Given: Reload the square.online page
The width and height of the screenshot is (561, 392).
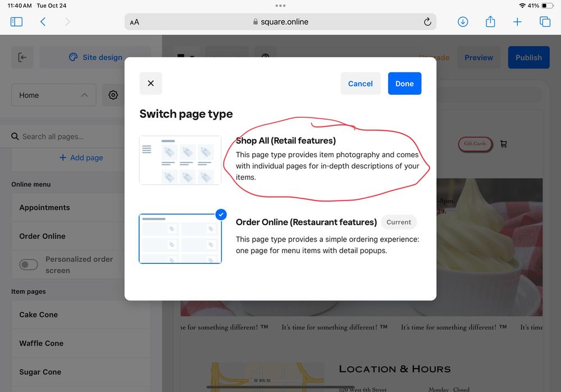Looking at the screenshot, I should (x=427, y=22).
